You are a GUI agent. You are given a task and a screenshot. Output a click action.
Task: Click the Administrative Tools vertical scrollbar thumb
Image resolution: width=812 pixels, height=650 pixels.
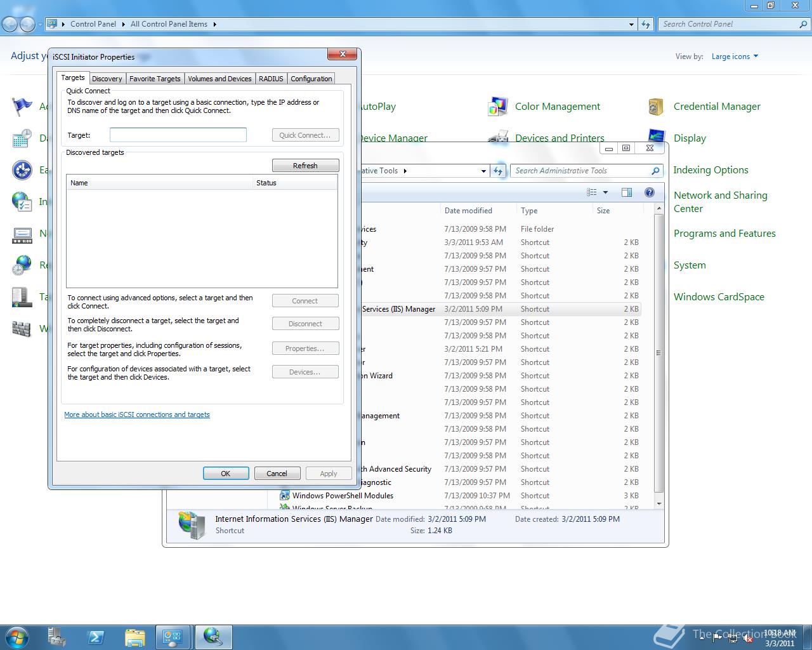(658, 353)
